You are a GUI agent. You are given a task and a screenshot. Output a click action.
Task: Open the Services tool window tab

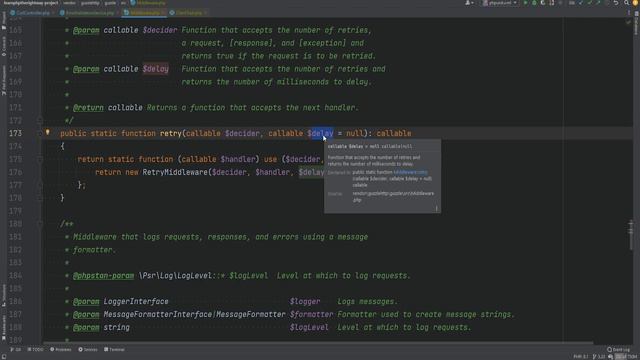click(88, 349)
